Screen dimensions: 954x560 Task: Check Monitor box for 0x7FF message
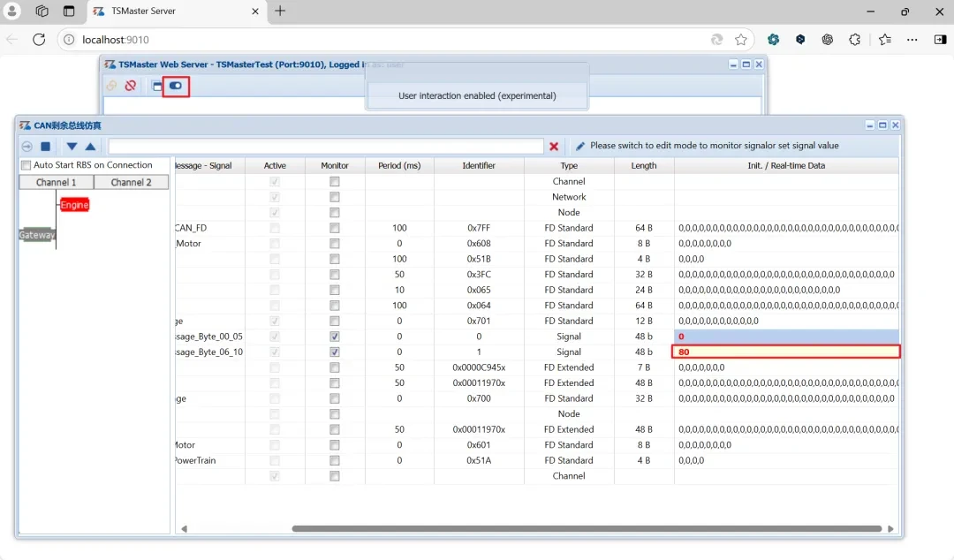click(334, 228)
